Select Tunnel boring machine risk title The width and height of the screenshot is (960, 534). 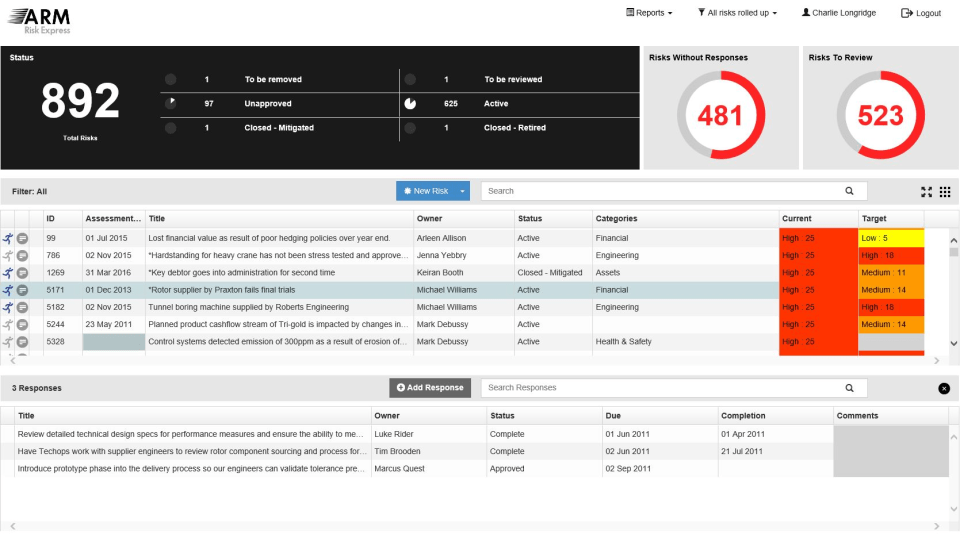click(x=249, y=307)
